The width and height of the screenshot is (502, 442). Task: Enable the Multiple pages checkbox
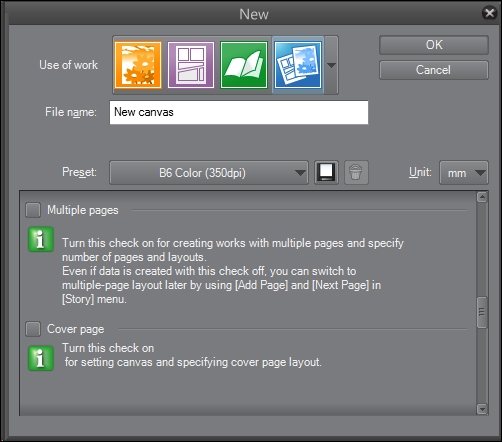pos(33,210)
